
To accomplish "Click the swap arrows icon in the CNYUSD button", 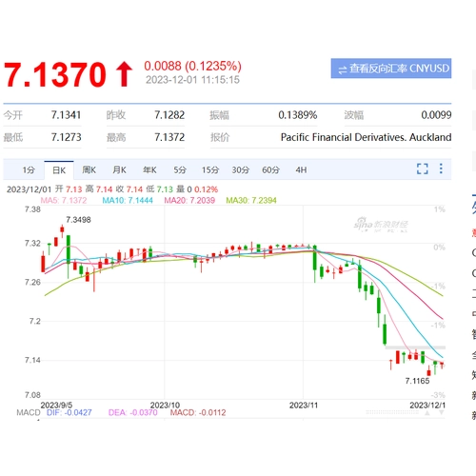I will [343, 69].
